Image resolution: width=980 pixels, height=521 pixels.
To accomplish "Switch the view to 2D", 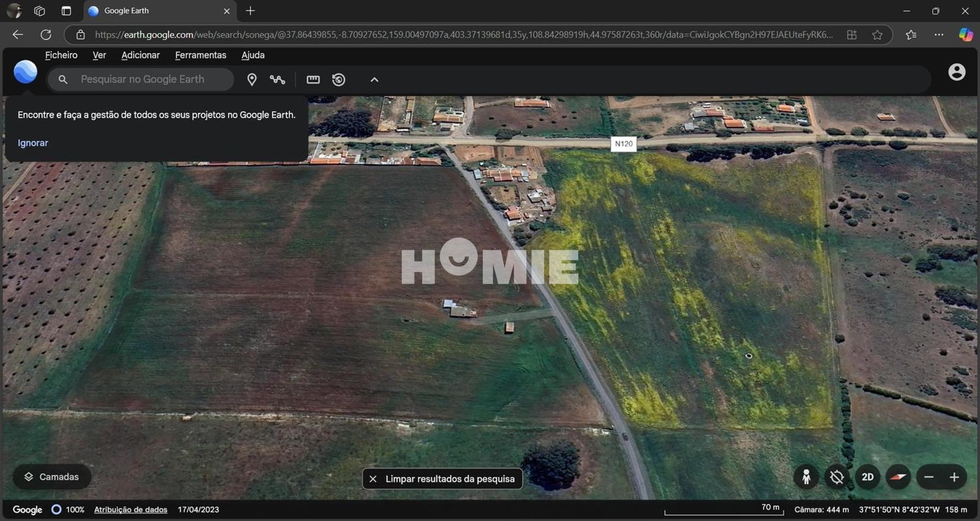I will pyautogui.click(x=868, y=477).
